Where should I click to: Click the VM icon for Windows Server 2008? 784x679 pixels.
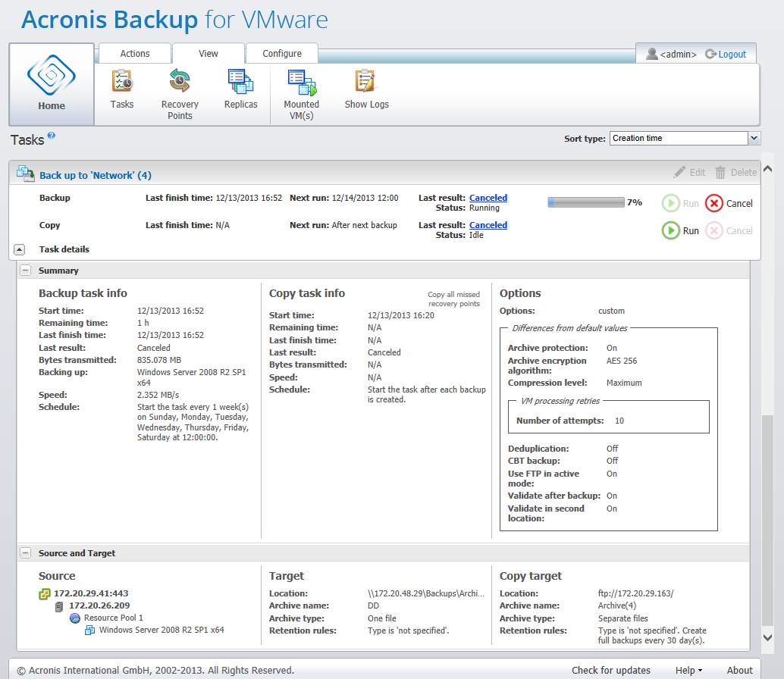click(89, 630)
